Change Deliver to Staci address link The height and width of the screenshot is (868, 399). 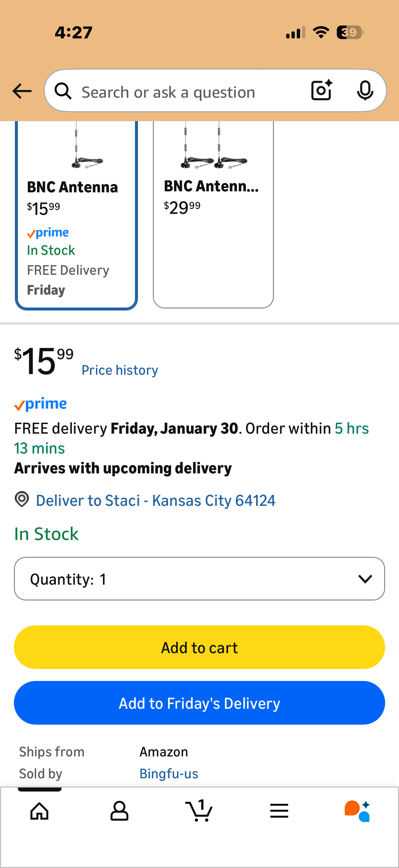155,501
